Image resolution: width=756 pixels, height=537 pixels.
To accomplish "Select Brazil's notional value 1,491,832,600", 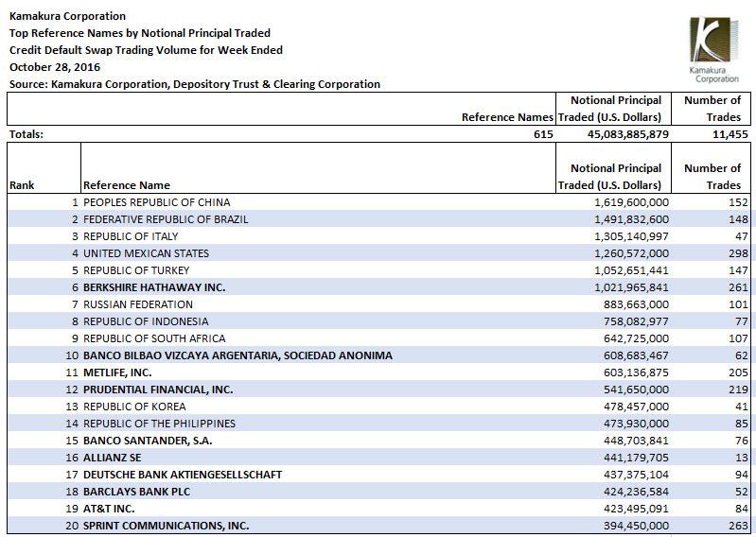I will pos(632,219).
